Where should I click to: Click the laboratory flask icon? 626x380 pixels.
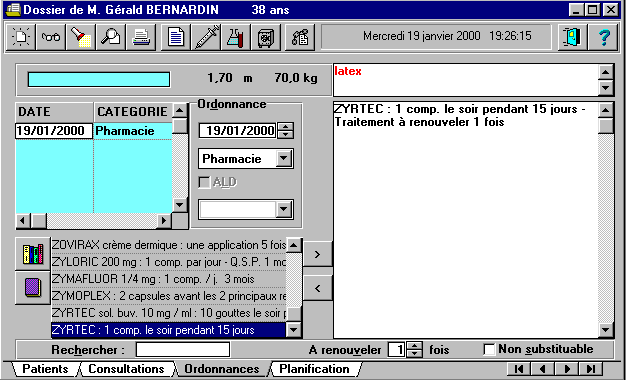point(236,37)
